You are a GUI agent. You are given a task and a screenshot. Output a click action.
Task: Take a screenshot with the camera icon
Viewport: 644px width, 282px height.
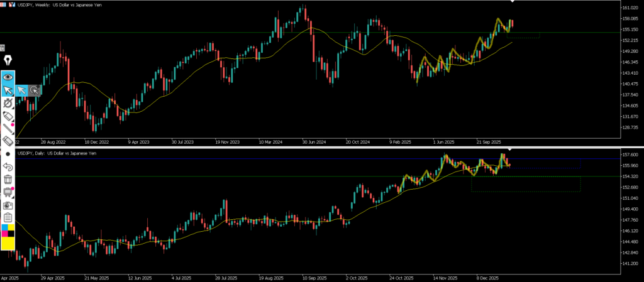pyautogui.click(x=8, y=205)
